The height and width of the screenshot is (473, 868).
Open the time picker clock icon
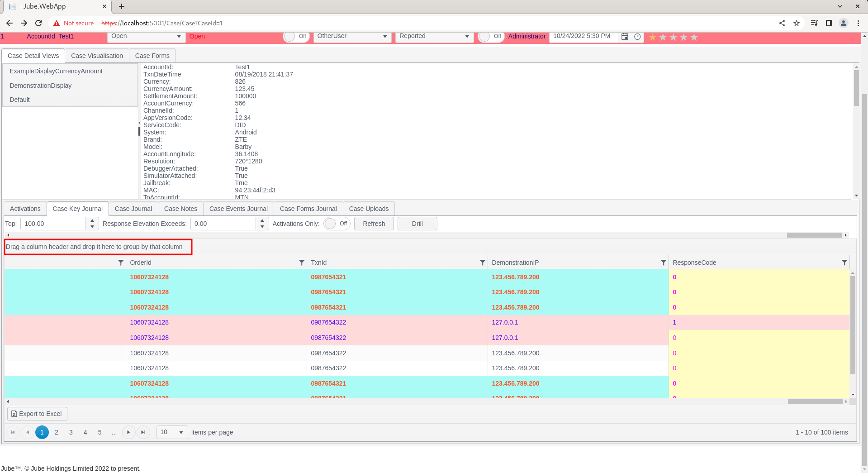click(637, 37)
